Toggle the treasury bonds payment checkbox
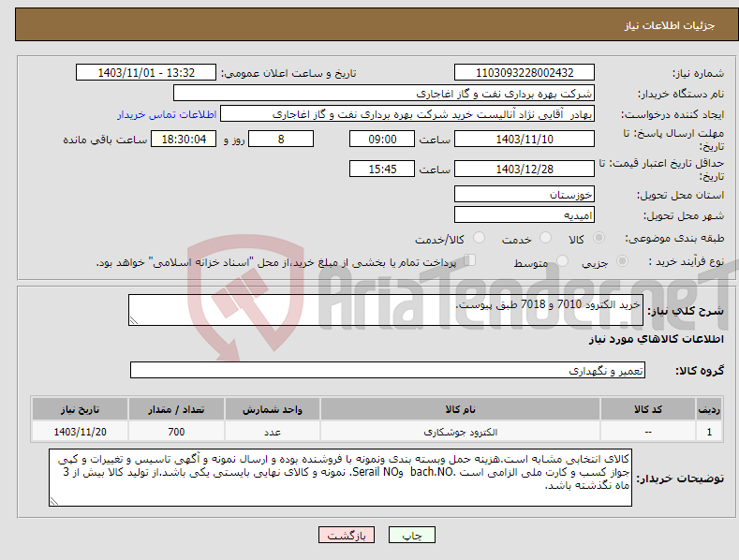This screenshot has width=739, height=560. point(469,260)
